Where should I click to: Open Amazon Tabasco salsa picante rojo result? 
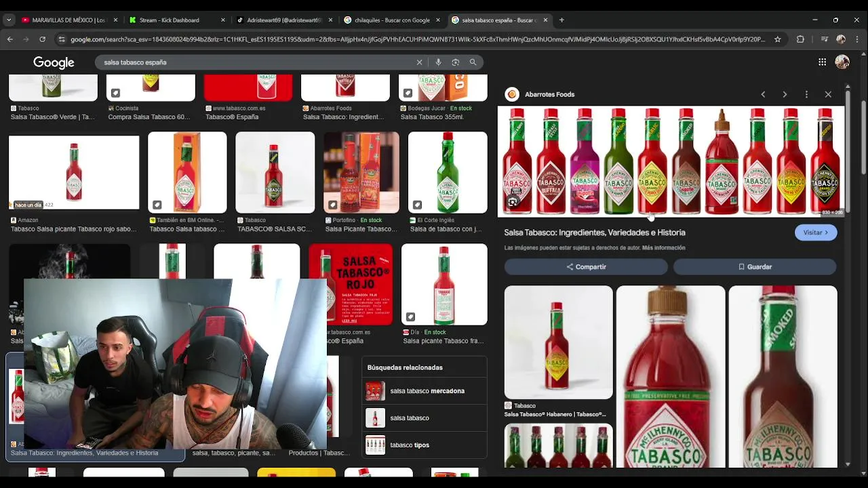[74, 173]
